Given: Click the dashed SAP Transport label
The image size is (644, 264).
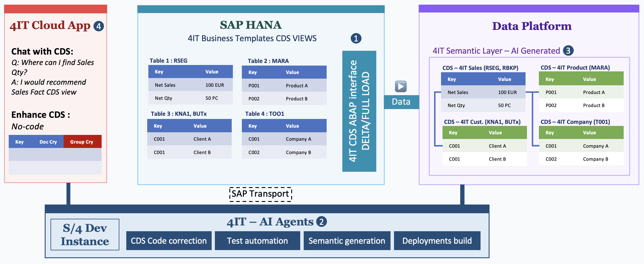Looking at the screenshot, I should pyautogui.click(x=260, y=194).
